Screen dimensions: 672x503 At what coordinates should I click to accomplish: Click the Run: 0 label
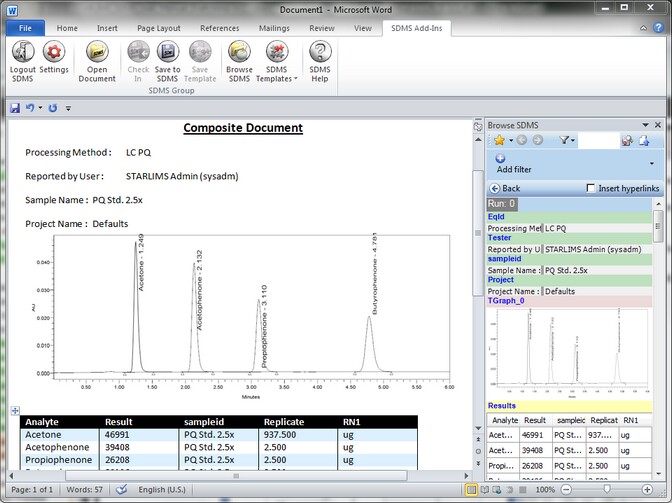tap(501, 204)
